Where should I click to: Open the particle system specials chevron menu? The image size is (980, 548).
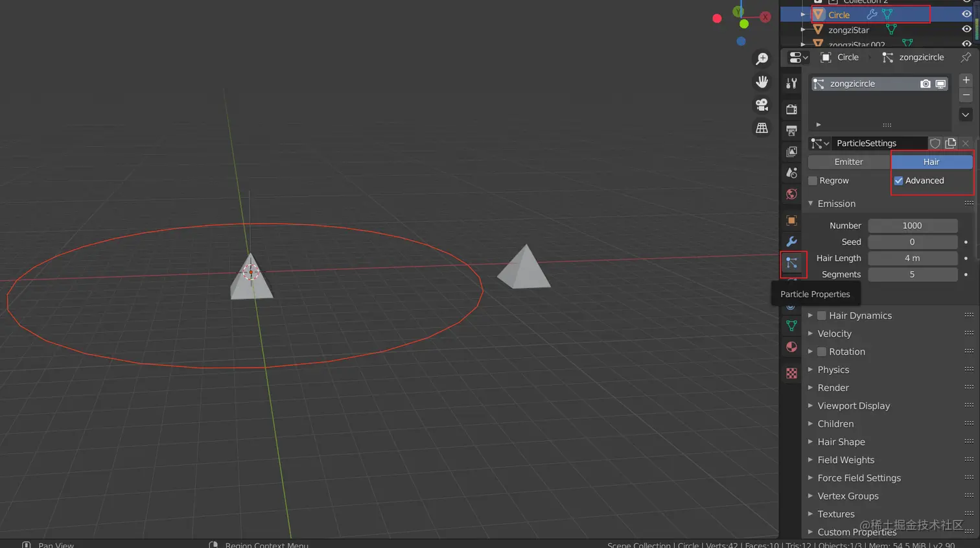click(966, 115)
